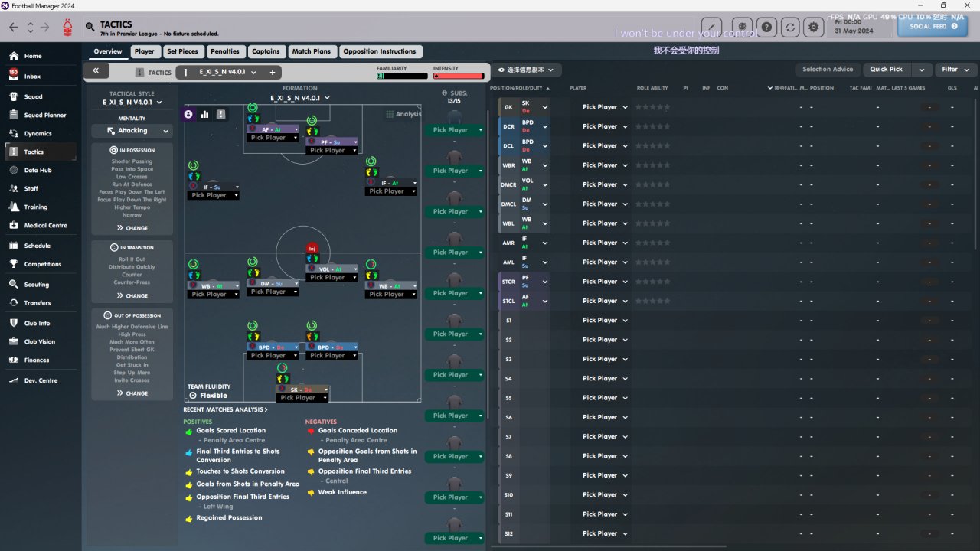Open the Schedule calendar icon
980x551 pixels.
[x=13, y=246]
